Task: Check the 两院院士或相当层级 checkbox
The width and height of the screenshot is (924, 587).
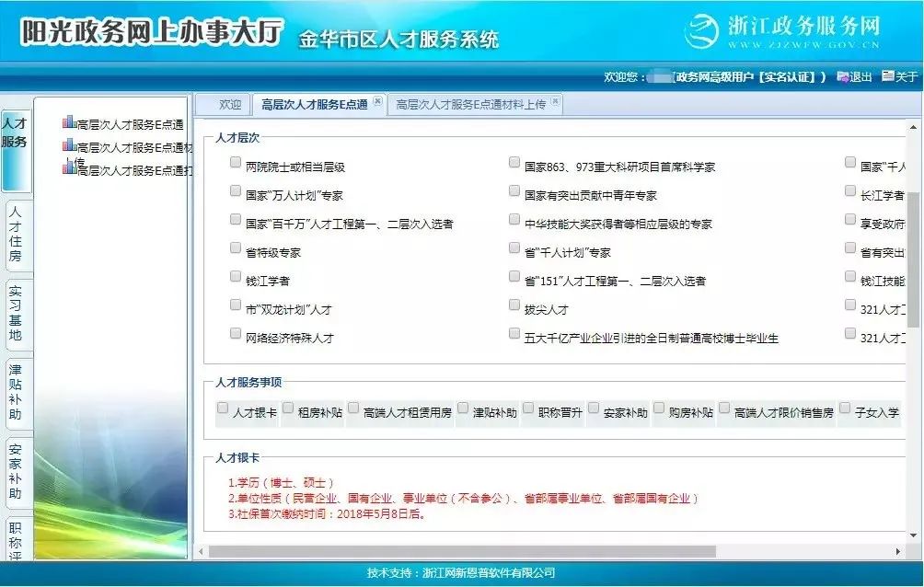Action: pos(237,163)
